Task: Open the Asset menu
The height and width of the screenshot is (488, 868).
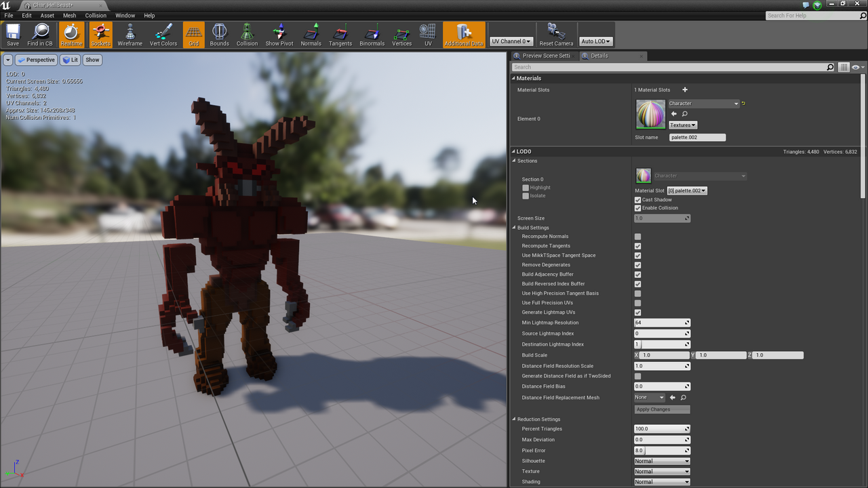Action: pos(47,16)
